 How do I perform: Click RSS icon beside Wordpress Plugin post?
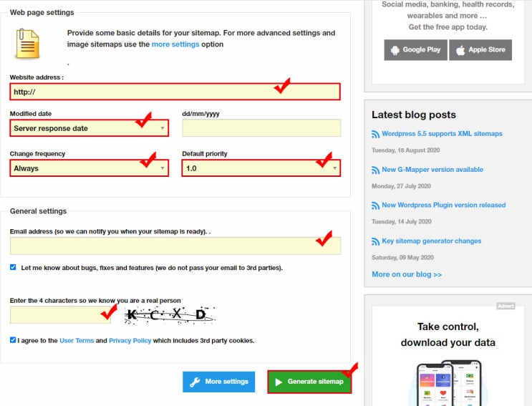[x=375, y=206]
